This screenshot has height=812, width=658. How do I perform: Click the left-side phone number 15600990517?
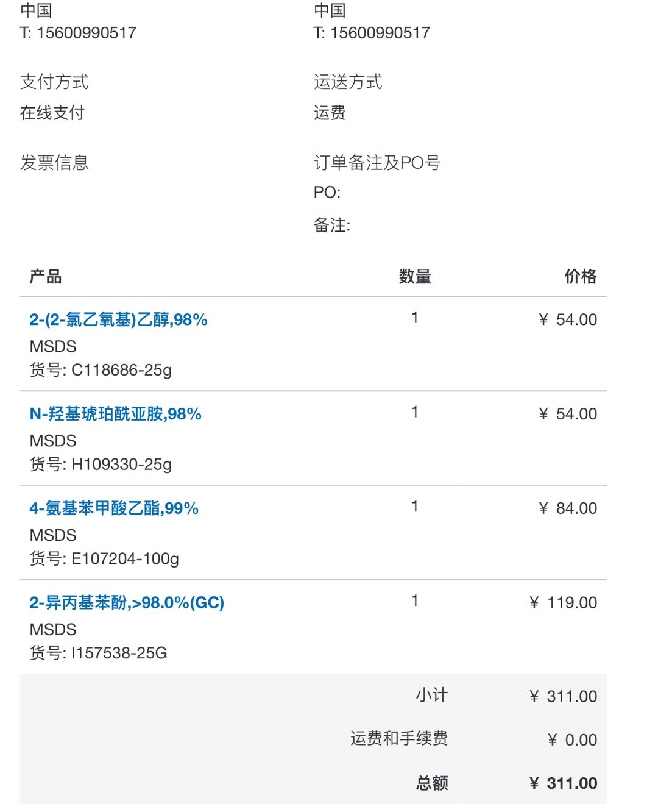point(86,33)
